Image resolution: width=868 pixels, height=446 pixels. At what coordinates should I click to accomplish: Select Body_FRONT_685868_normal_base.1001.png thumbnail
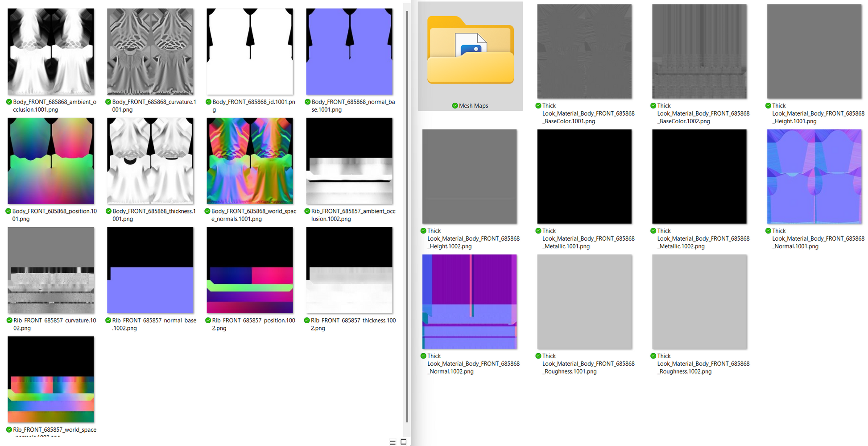click(x=349, y=51)
